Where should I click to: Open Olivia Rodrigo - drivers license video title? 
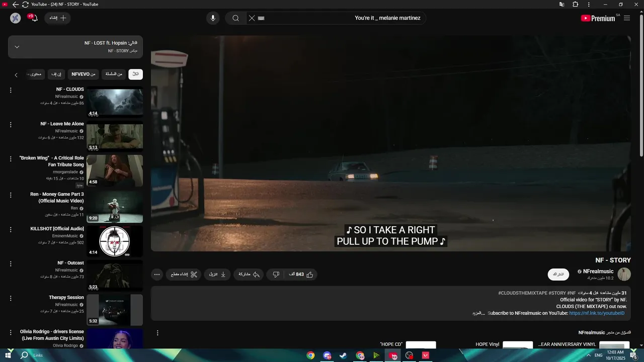click(52, 335)
